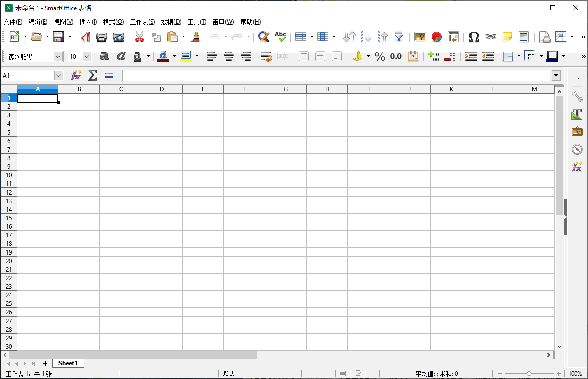
Task: Align cell text right
Action: tap(246, 56)
